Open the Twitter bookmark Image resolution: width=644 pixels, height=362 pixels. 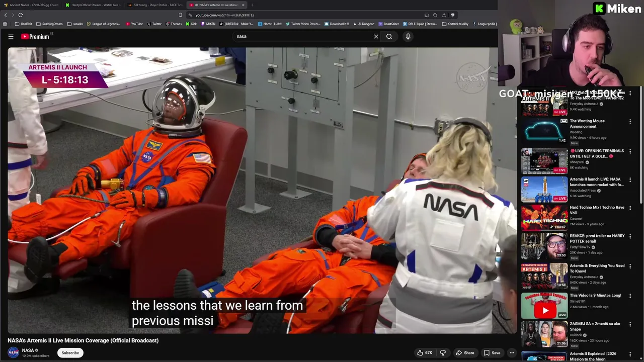pos(154,24)
